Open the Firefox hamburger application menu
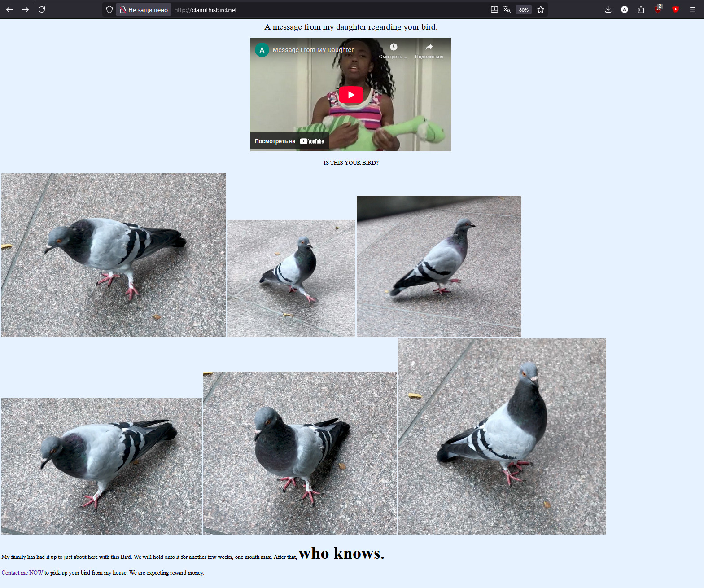 click(x=693, y=9)
